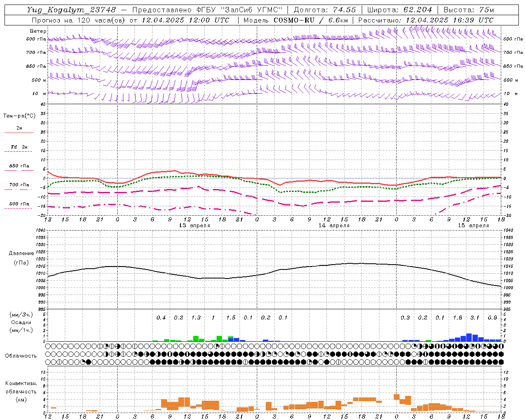The height and width of the screenshot is (420, 525).
Task: Click the precipitation value '1.3'
Action: (x=196, y=317)
